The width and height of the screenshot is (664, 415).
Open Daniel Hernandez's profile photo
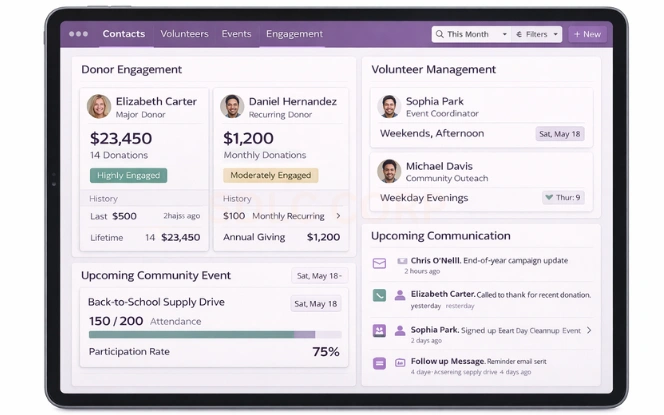pos(232,106)
